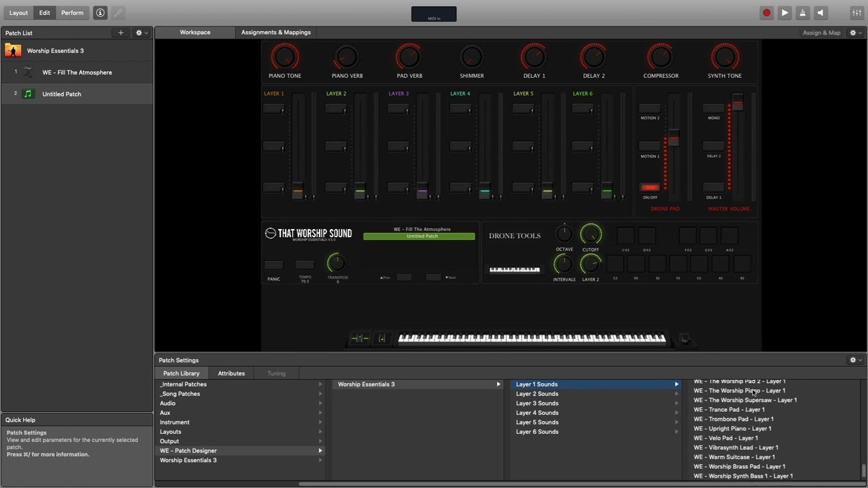
Task: Switch to Perform mode
Action: [72, 13]
